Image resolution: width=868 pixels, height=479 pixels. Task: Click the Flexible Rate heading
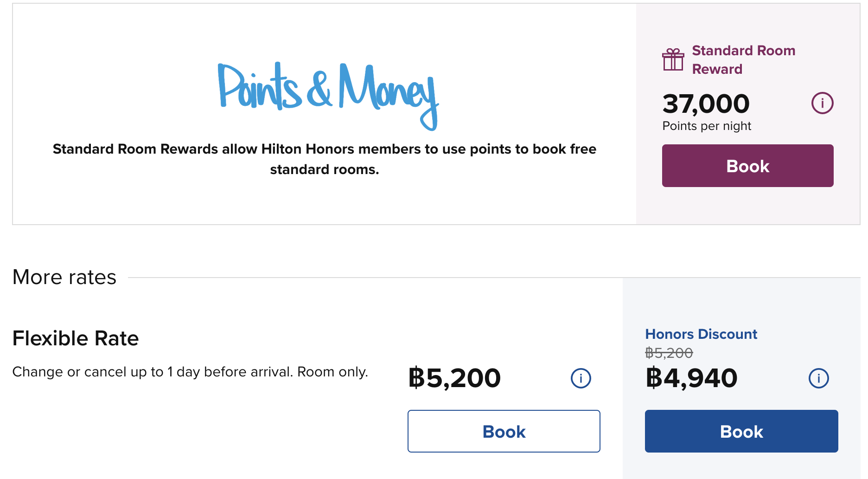(76, 338)
